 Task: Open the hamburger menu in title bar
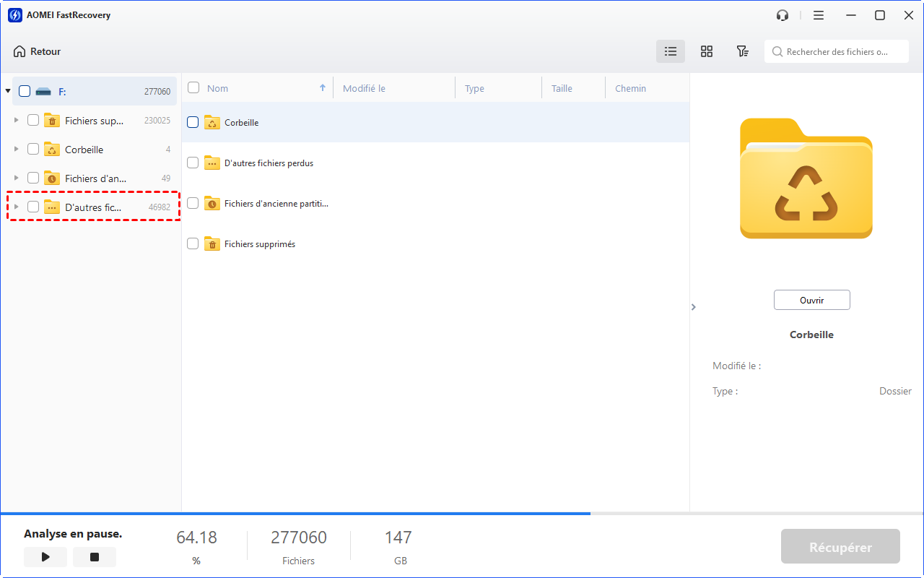point(818,15)
